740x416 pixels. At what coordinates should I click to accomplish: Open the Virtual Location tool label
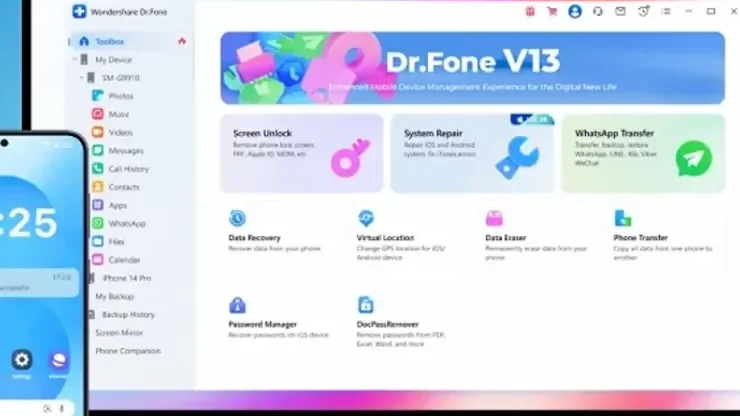click(385, 238)
